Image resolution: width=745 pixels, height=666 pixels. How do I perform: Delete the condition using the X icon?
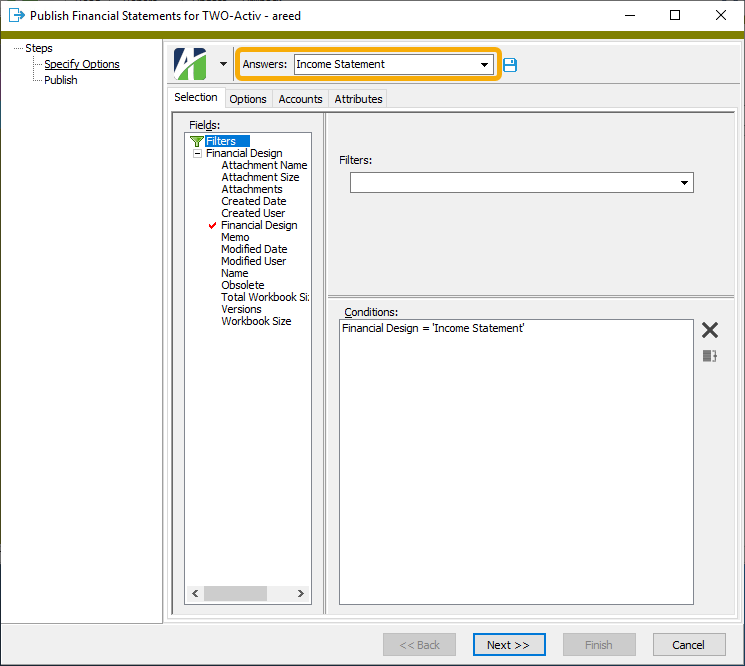coord(710,330)
